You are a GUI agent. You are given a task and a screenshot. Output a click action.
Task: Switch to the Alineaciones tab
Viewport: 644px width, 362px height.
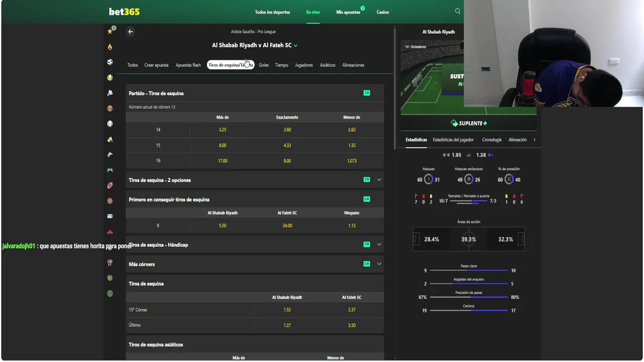pyautogui.click(x=353, y=65)
